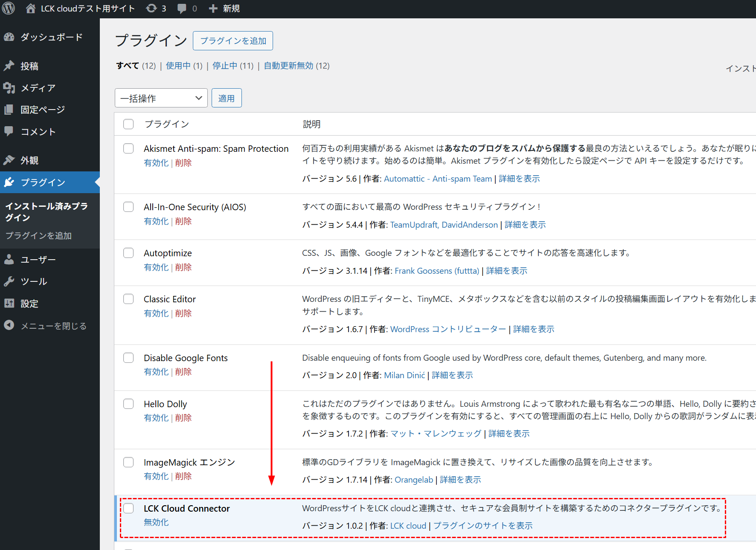Activate Classic Editor via 有効化
The width and height of the screenshot is (756, 550).
pyautogui.click(x=156, y=313)
